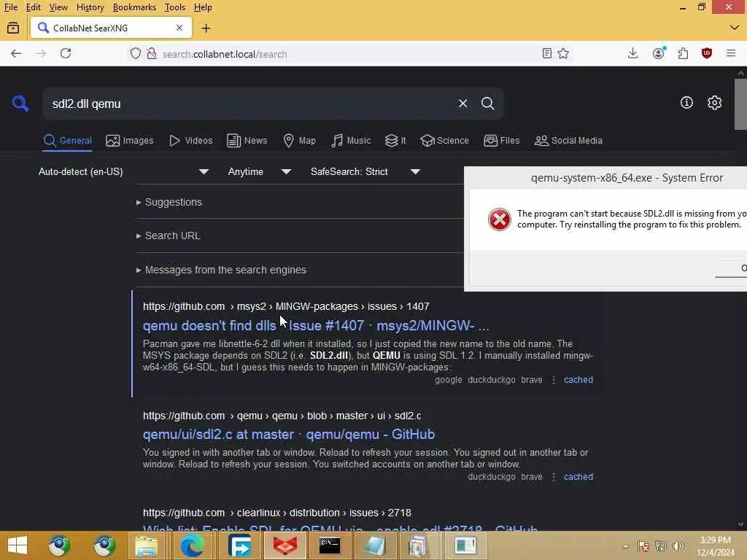Open Firefox application hamburger menu
The width and height of the screenshot is (747, 560).
731,54
